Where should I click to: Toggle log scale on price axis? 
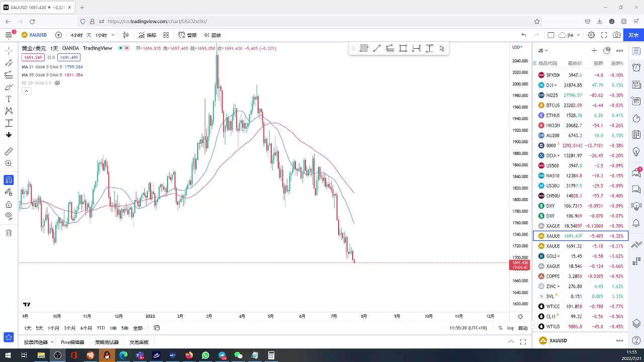pos(510,328)
